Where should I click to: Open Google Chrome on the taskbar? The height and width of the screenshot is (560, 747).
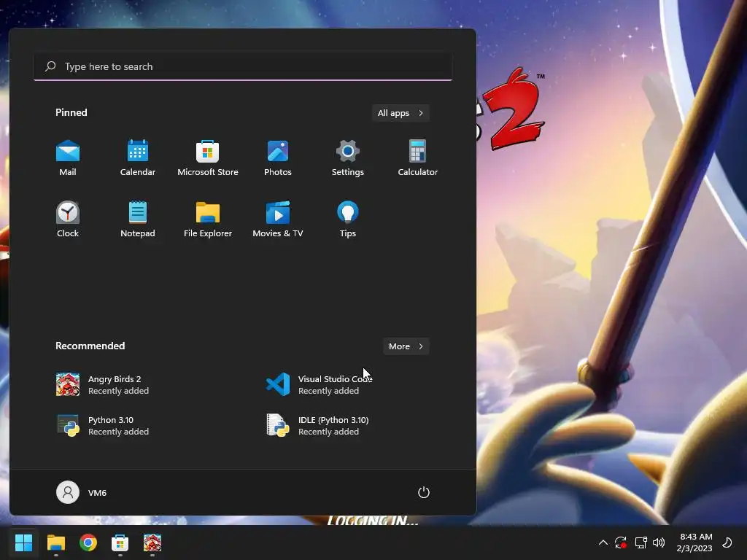(88, 542)
